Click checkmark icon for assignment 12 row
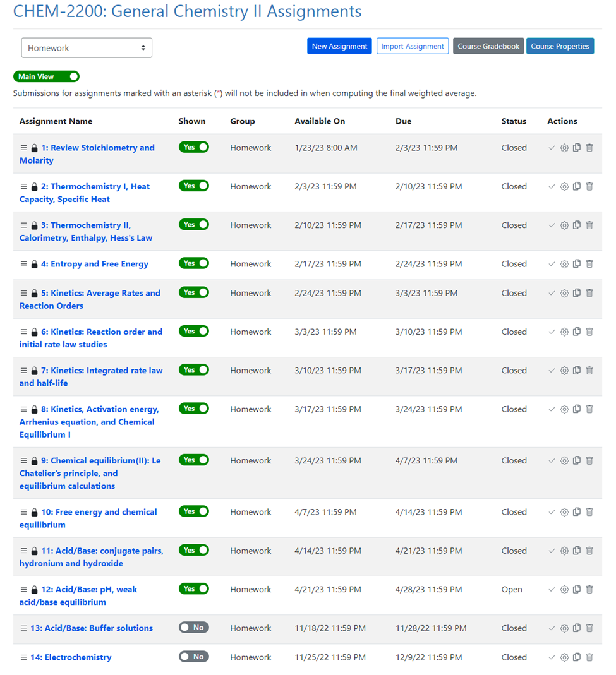Viewport: 616px width, 675px height. coord(552,590)
